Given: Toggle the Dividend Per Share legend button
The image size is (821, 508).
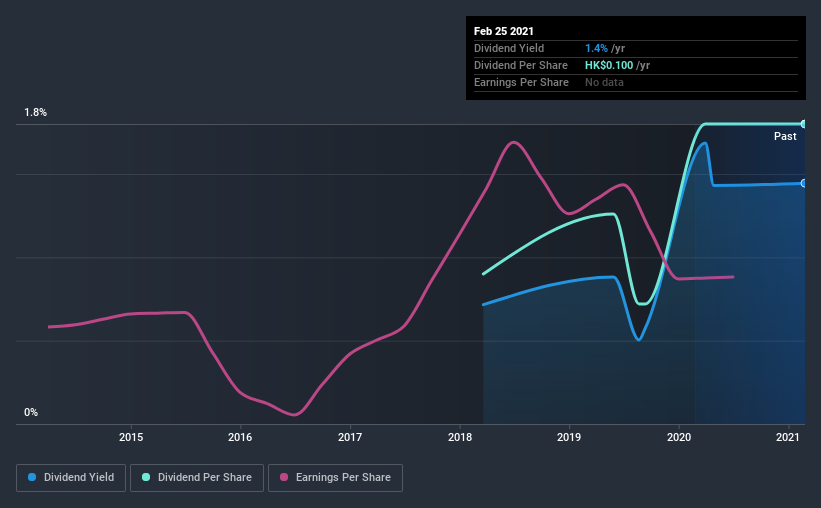Looking at the screenshot, I should pyautogui.click(x=197, y=478).
